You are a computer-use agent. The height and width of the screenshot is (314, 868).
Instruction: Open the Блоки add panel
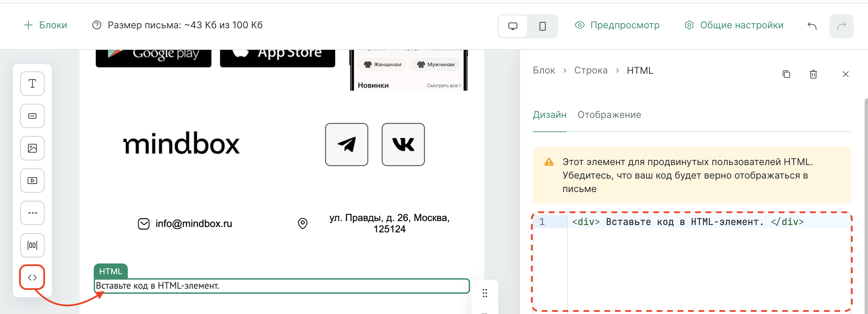(46, 25)
